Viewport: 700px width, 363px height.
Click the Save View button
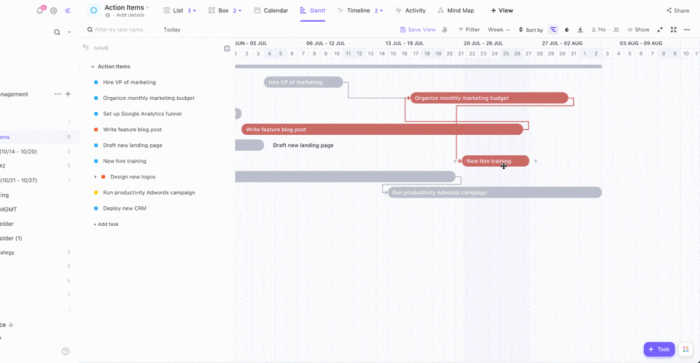(418, 29)
